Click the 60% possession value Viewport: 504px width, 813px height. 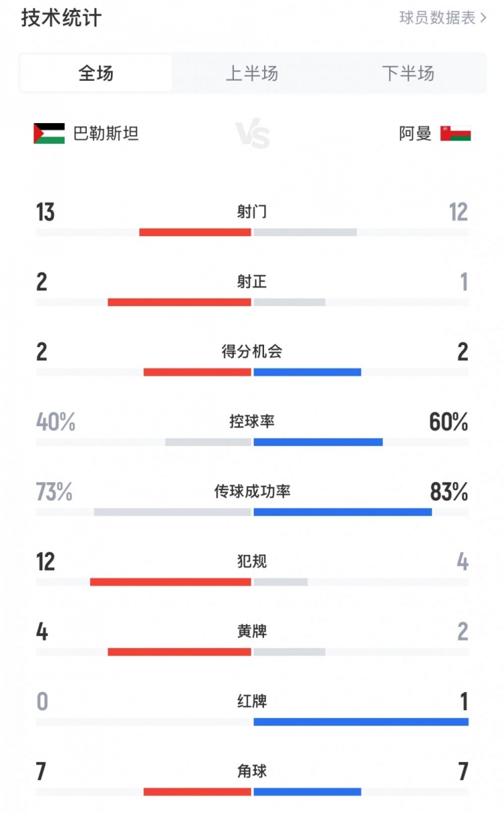point(448,422)
